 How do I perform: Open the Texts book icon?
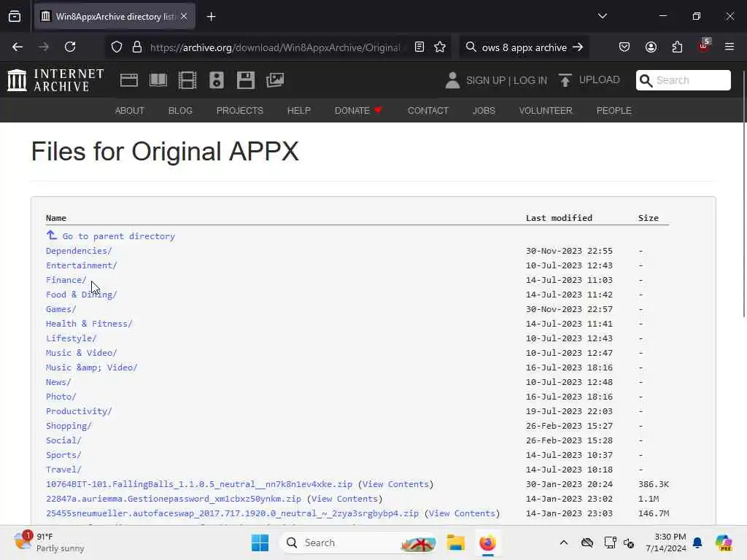tap(158, 80)
